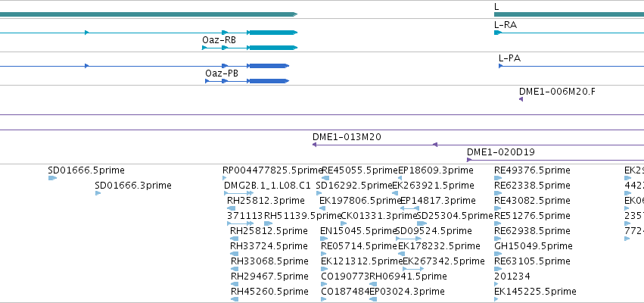Select the CO187484 feature label

pos(345,292)
